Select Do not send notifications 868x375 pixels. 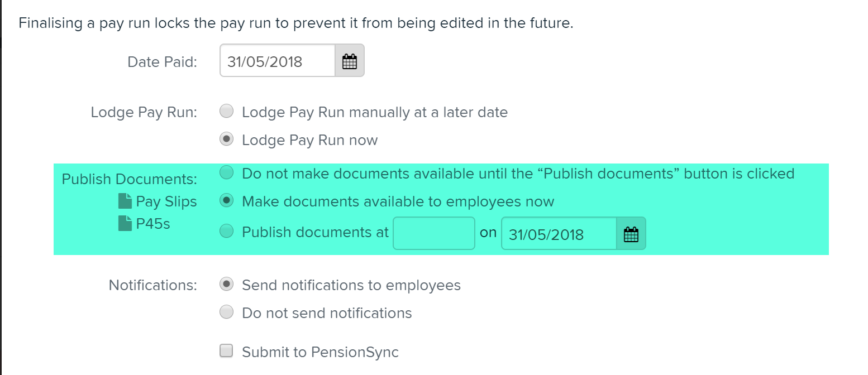pyautogui.click(x=226, y=312)
